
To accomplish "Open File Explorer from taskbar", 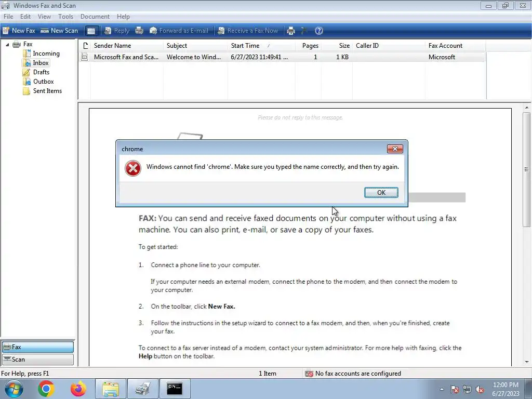I will (111, 389).
